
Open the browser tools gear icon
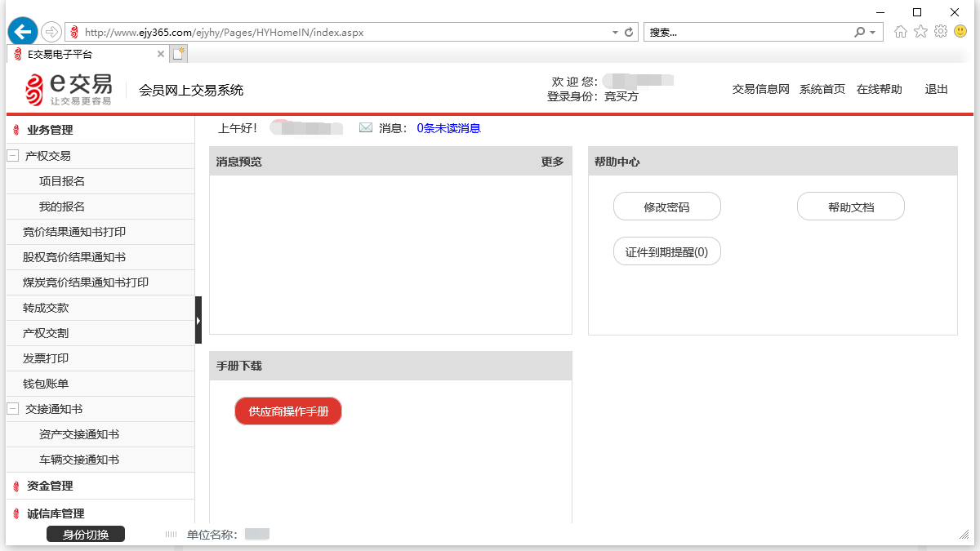pyautogui.click(x=940, y=31)
